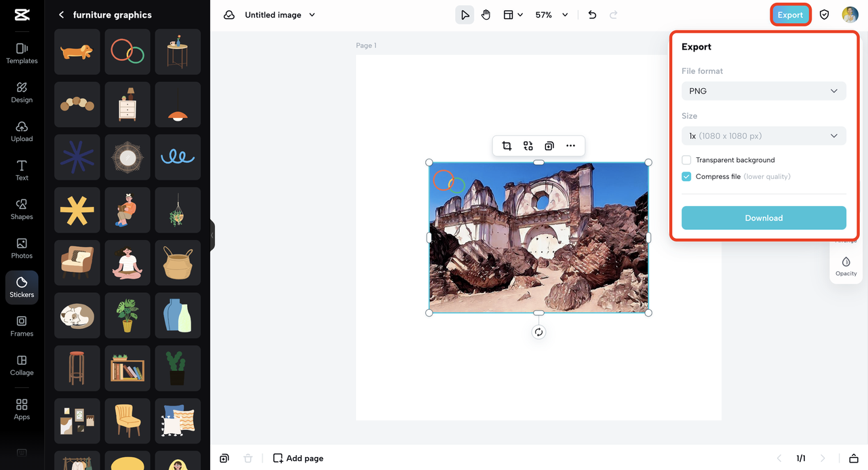Image resolution: width=868 pixels, height=470 pixels.
Task: Open the Design panel
Action: click(22, 93)
